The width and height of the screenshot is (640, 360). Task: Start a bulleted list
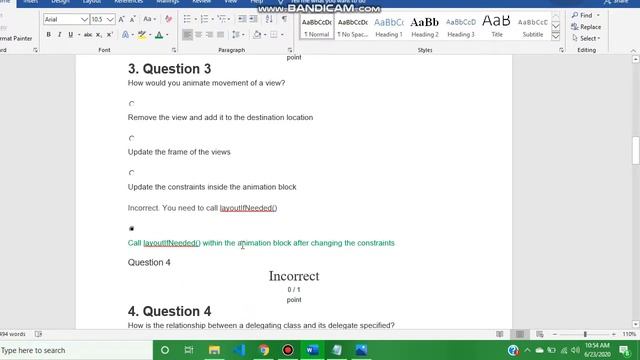187,19
